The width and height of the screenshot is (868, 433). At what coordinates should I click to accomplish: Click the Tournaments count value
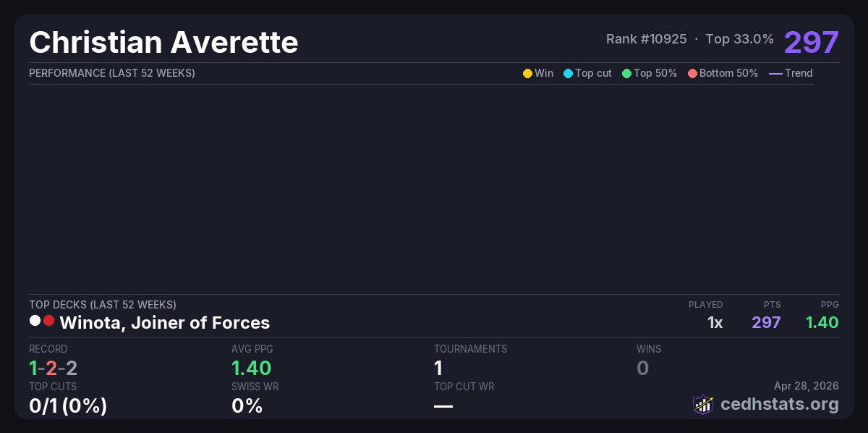(438, 368)
